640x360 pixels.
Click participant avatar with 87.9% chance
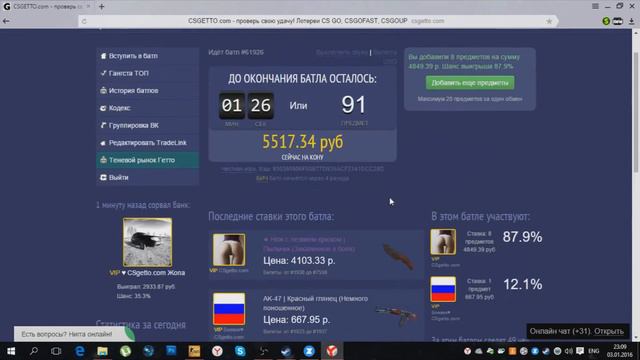coord(443,242)
